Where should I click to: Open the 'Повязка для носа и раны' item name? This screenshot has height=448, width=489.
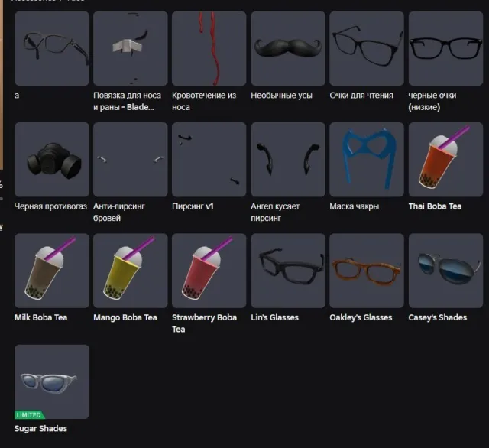(128, 101)
